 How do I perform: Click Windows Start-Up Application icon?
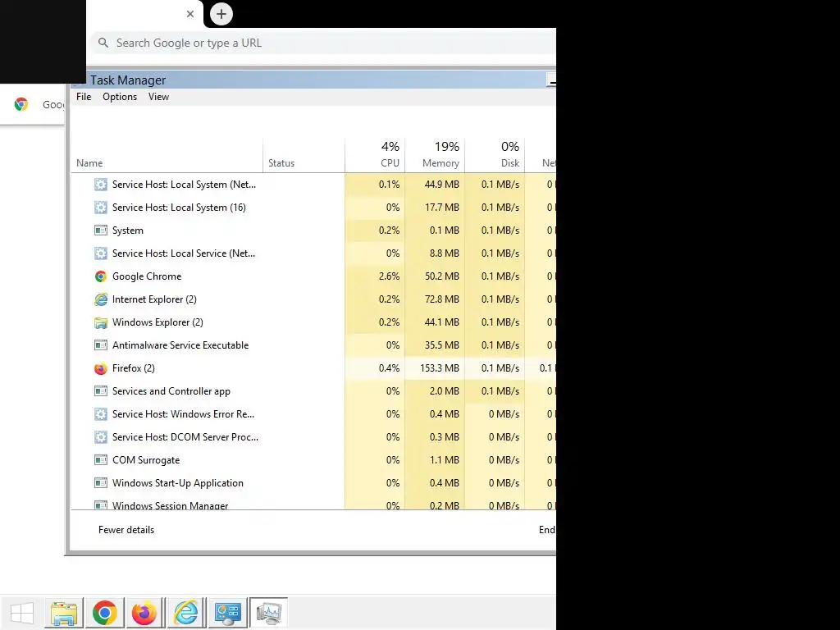pos(101,483)
